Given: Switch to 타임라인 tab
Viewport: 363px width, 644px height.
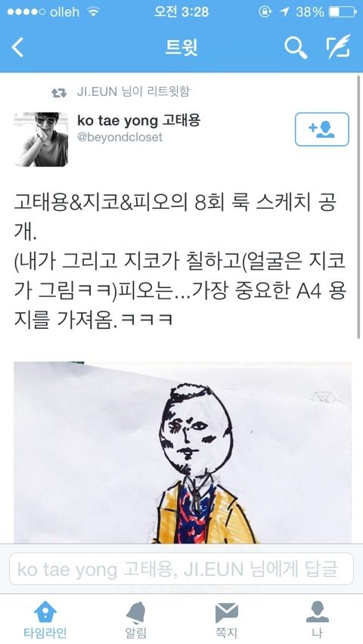Looking at the screenshot, I should click(45, 618).
